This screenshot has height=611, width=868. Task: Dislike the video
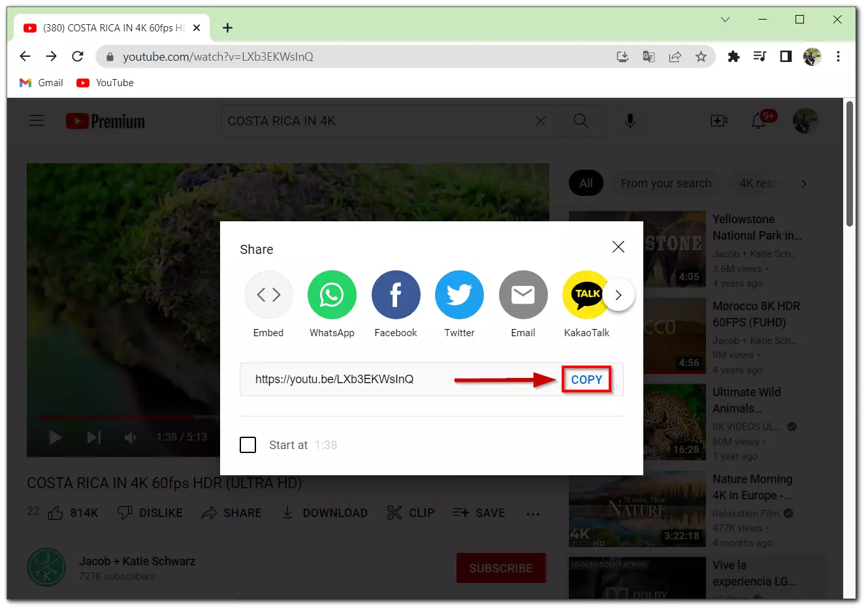click(150, 513)
